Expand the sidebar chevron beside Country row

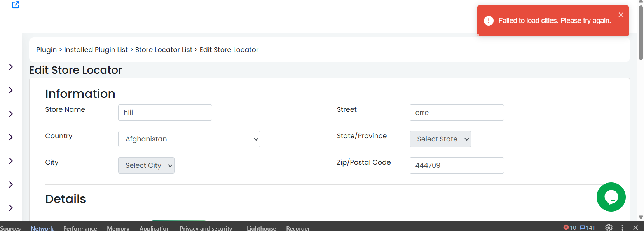tap(11, 137)
